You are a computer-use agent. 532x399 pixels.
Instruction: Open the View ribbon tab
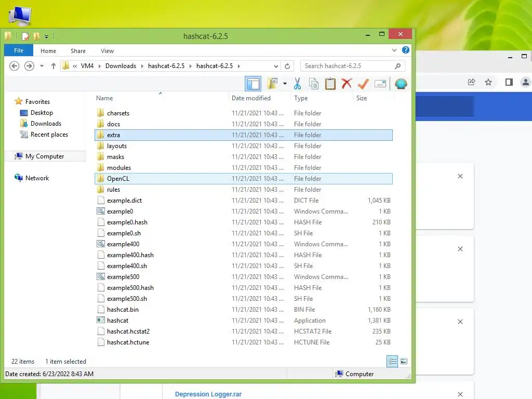pyautogui.click(x=107, y=51)
